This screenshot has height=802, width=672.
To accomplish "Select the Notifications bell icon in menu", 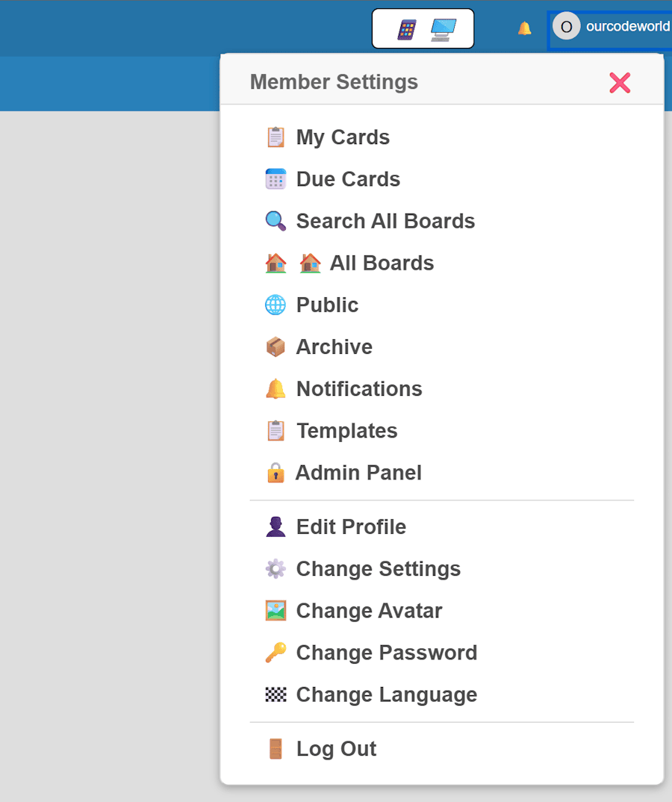I will point(276,388).
